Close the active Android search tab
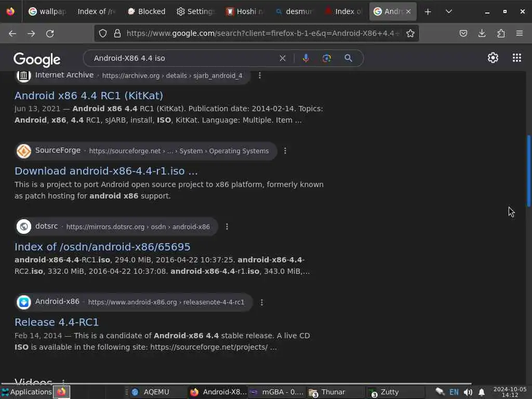This screenshot has height=399, width=532. click(408, 11)
